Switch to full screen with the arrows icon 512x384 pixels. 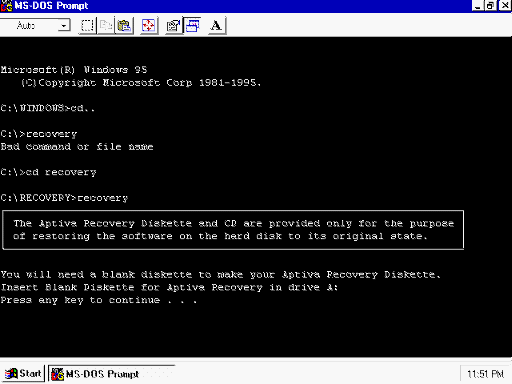(x=149, y=26)
